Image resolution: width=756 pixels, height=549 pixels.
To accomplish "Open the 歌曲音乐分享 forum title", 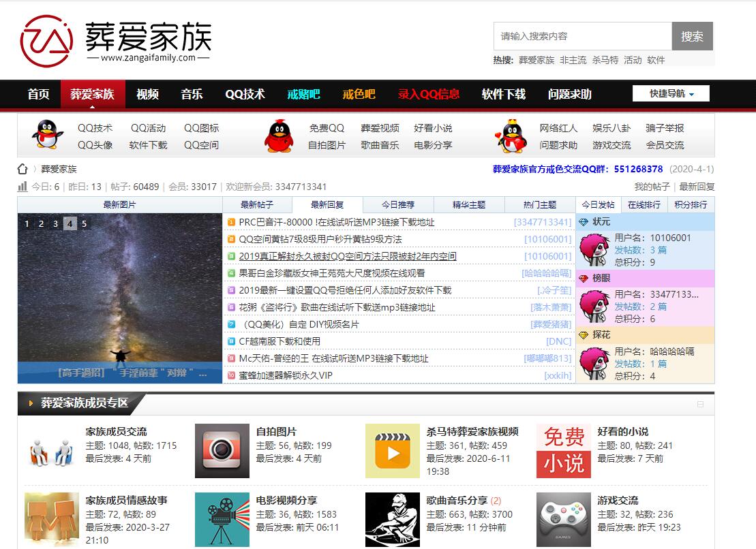I will click(457, 501).
